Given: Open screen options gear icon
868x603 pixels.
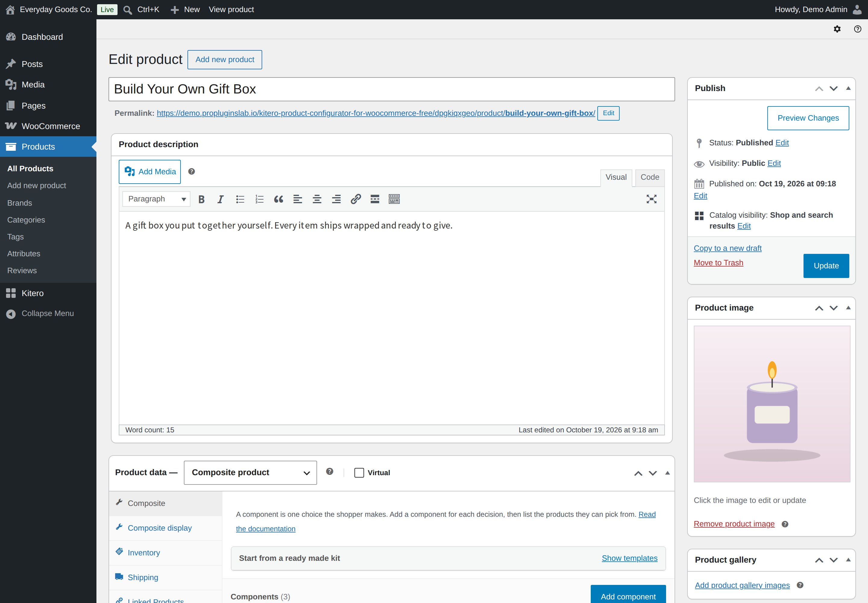Looking at the screenshot, I should (x=837, y=29).
